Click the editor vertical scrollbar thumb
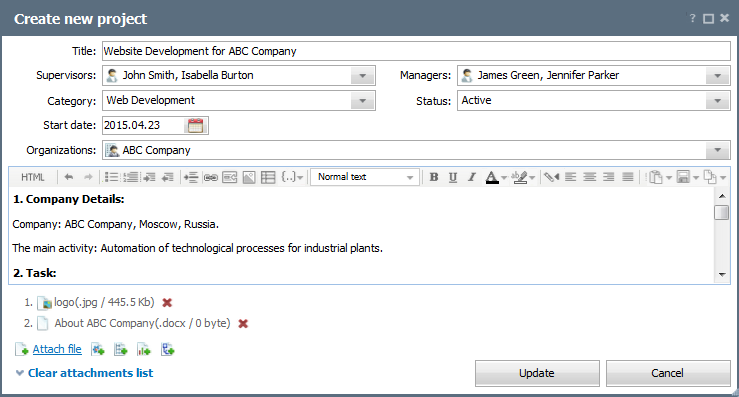Image resolution: width=739 pixels, height=397 pixels. pyautogui.click(x=722, y=213)
